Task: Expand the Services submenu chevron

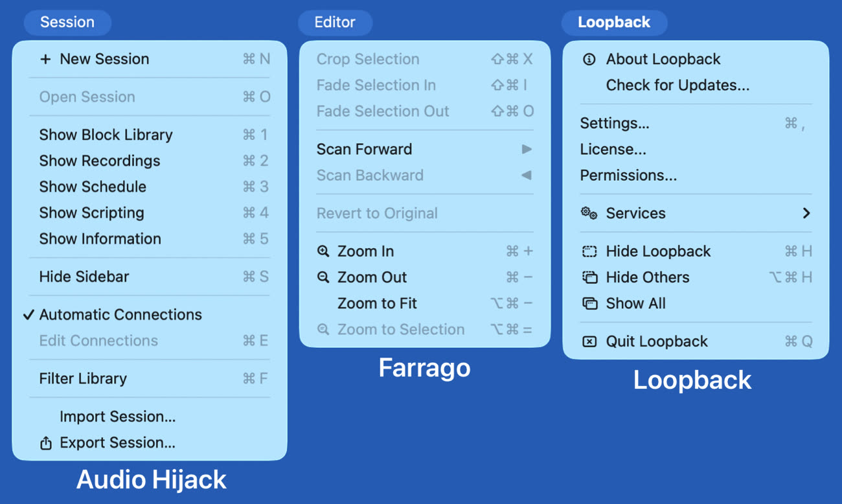Action: (806, 213)
